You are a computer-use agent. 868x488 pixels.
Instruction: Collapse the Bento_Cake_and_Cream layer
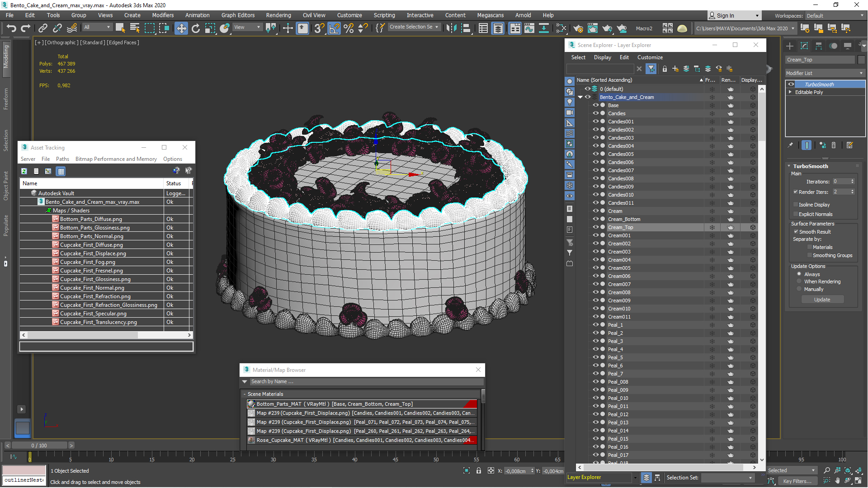click(580, 97)
